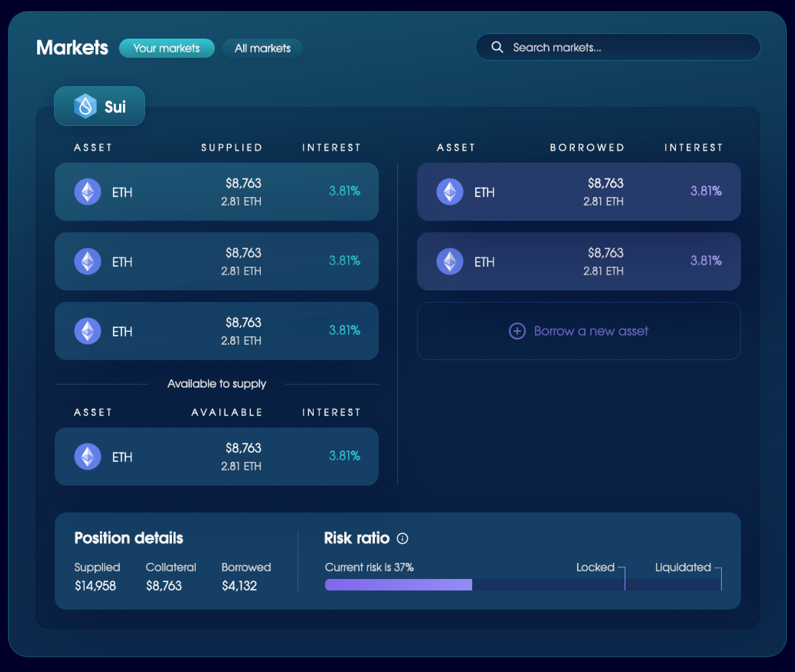
Task: Click the magnifier icon in search bar
Action: [497, 47]
